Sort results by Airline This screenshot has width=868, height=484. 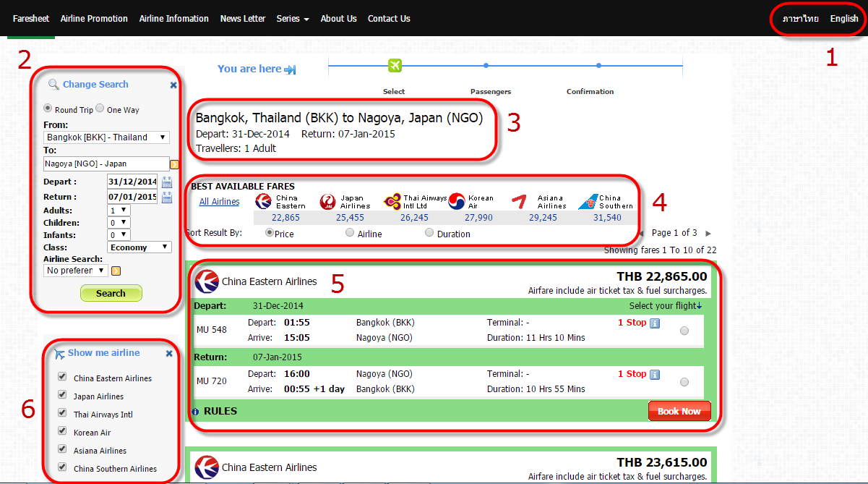pyautogui.click(x=350, y=233)
